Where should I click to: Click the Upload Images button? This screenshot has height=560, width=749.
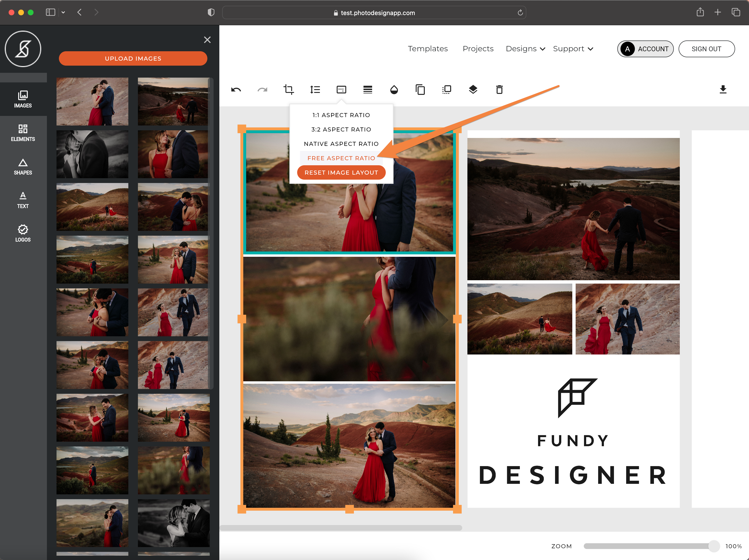(x=133, y=59)
